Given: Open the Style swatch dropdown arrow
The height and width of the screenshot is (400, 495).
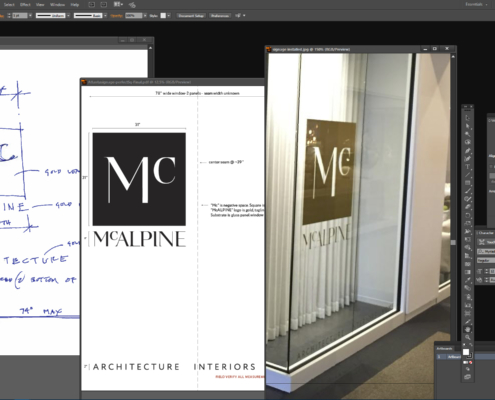Looking at the screenshot, I should coord(169,16).
